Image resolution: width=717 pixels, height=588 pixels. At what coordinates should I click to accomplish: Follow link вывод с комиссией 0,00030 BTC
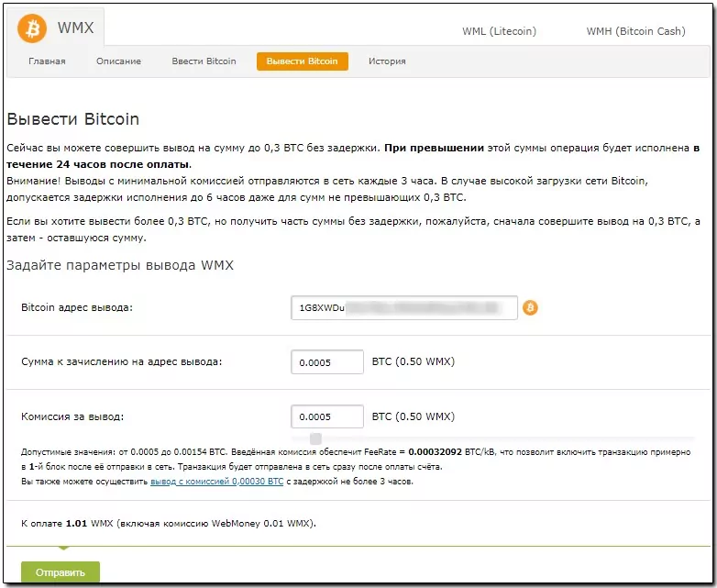click(216, 482)
